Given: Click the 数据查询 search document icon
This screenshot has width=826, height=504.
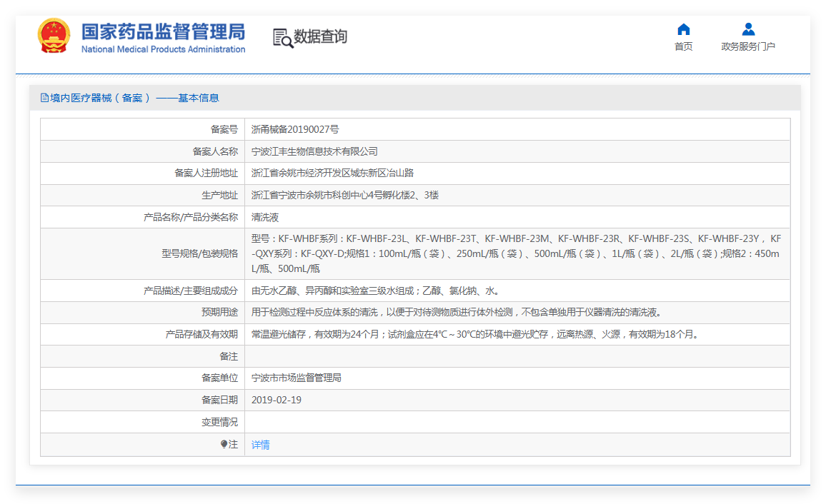Looking at the screenshot, I should click(283, 38).
